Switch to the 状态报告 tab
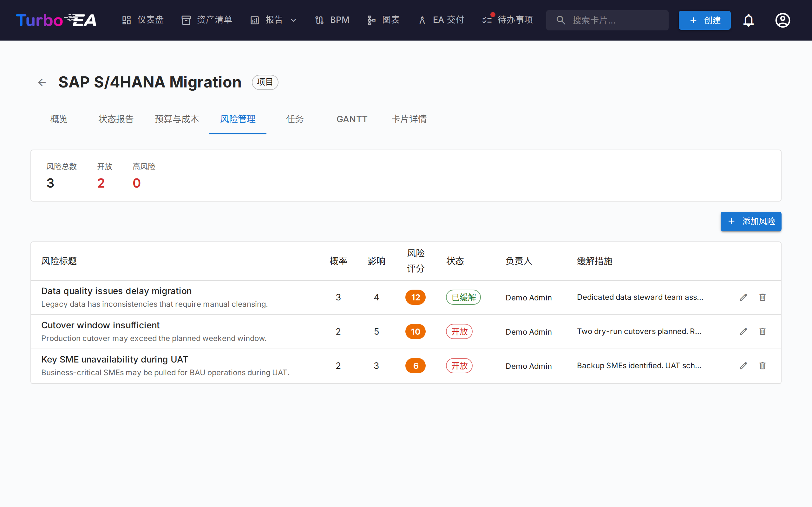The height and width of the screenshot is (507, 812). click(x=116, y=119)
